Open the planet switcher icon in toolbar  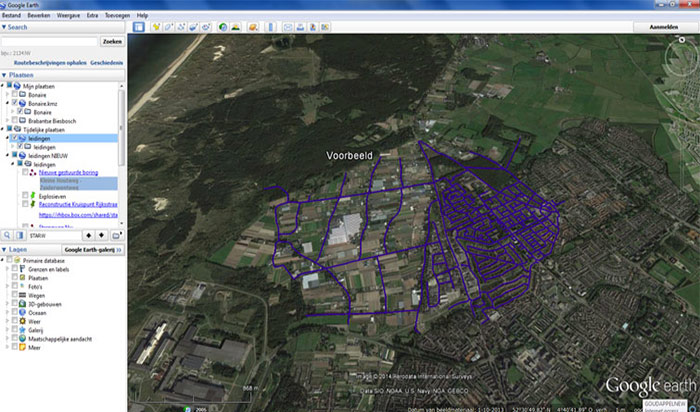pos(253,27)
